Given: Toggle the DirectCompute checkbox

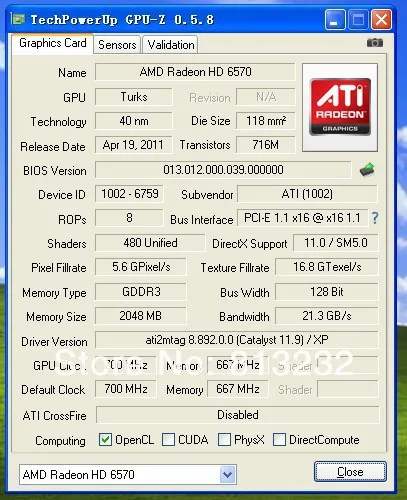Looking at the screenshot, I should (x=279, y=440).
